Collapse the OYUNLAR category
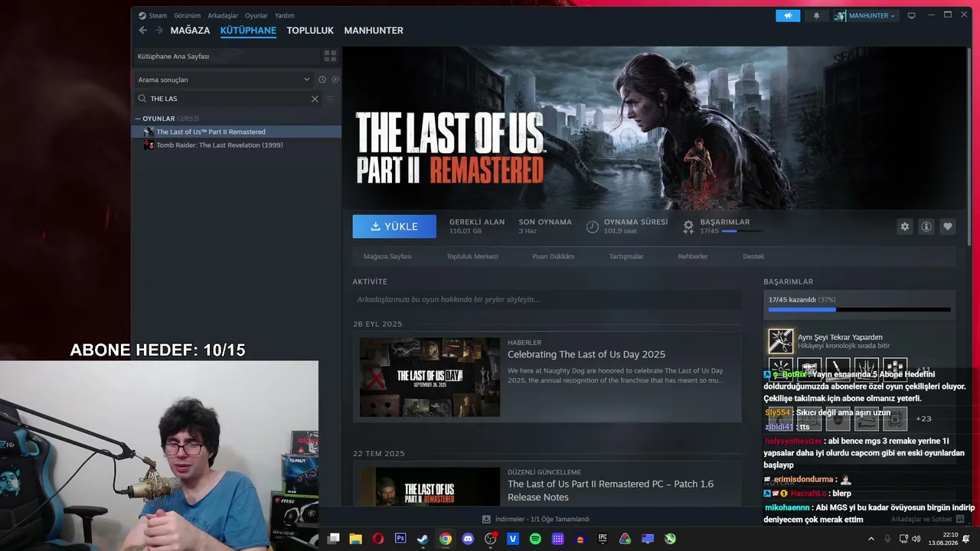Image resolution: width=980 pixels, height=551 pixels. pyautogui.click(x=138, y=119)
